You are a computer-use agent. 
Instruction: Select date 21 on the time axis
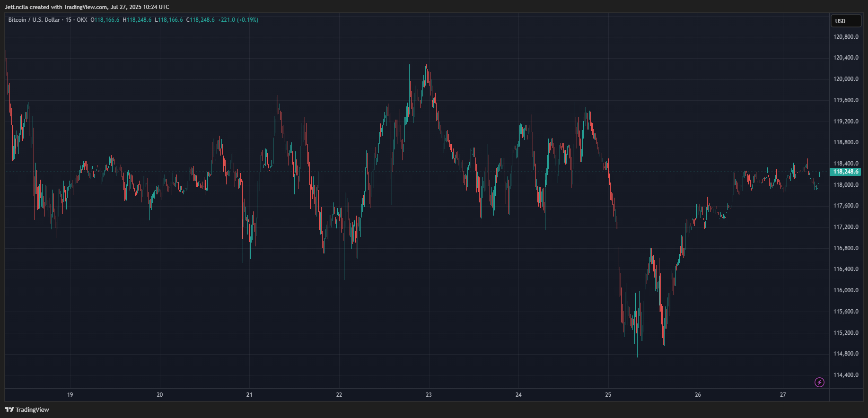[x=249, y=395]
